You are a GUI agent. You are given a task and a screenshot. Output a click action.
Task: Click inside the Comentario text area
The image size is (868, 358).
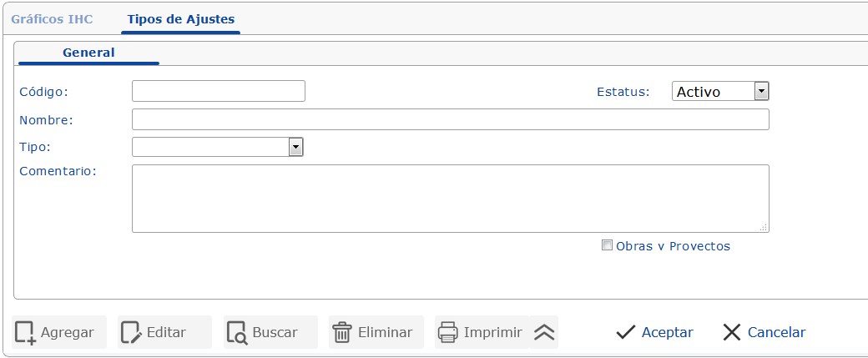pos(450,198)
